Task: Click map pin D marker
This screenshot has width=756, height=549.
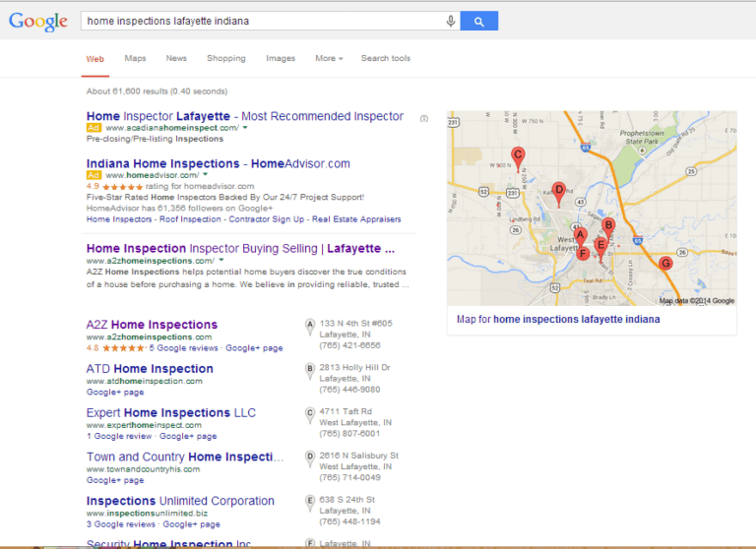Action: [558, 193]
